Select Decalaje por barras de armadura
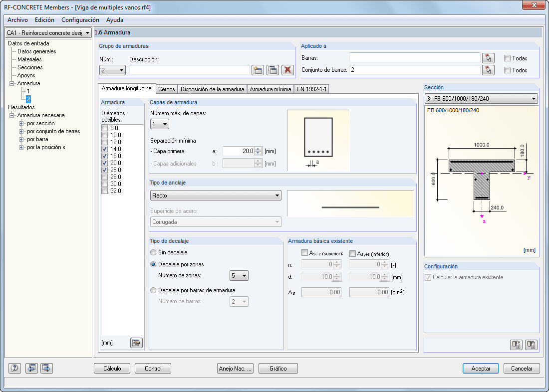 pyautogui.click(x=153, y=290)
